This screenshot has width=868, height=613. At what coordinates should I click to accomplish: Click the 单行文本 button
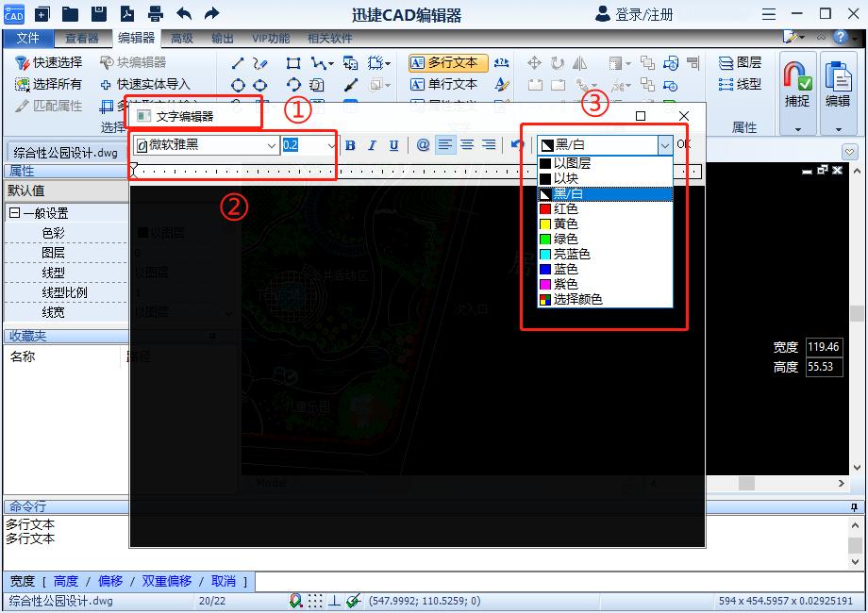tap(443, 85)
